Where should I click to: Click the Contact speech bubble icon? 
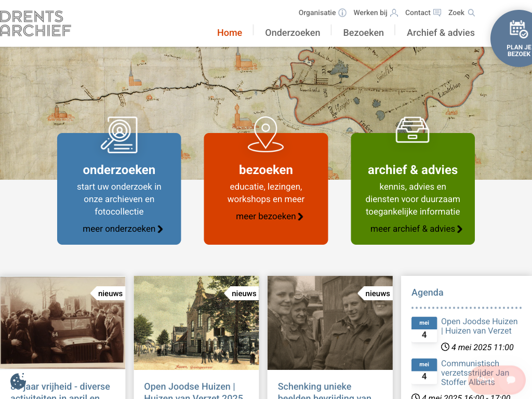click(437, 13)
